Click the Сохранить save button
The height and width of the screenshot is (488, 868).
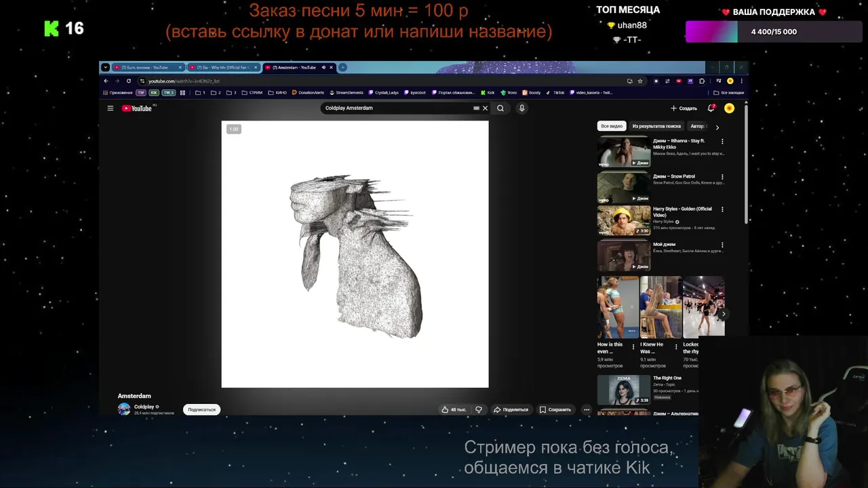coord(555,409)
